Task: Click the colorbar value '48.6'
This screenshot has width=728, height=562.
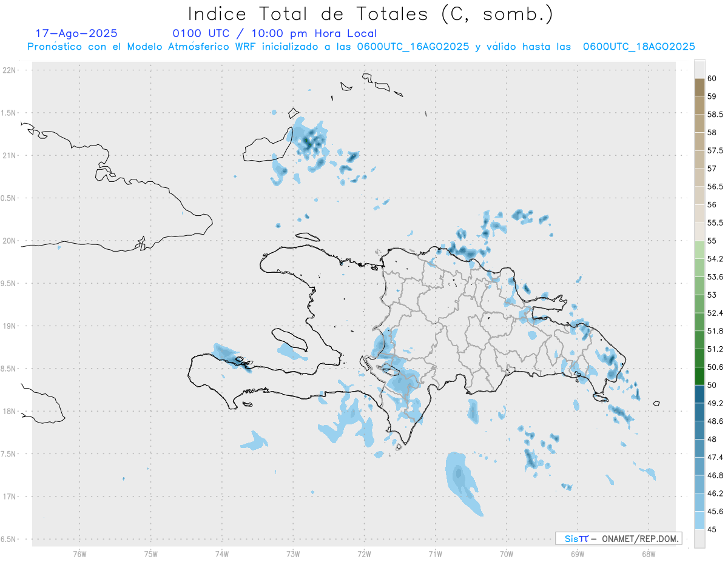Action: (715, 421)
